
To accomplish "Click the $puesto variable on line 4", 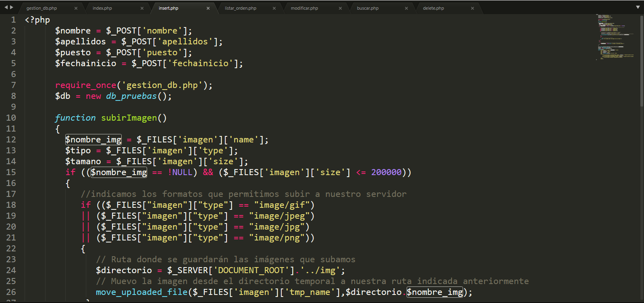I will point(73,52).
